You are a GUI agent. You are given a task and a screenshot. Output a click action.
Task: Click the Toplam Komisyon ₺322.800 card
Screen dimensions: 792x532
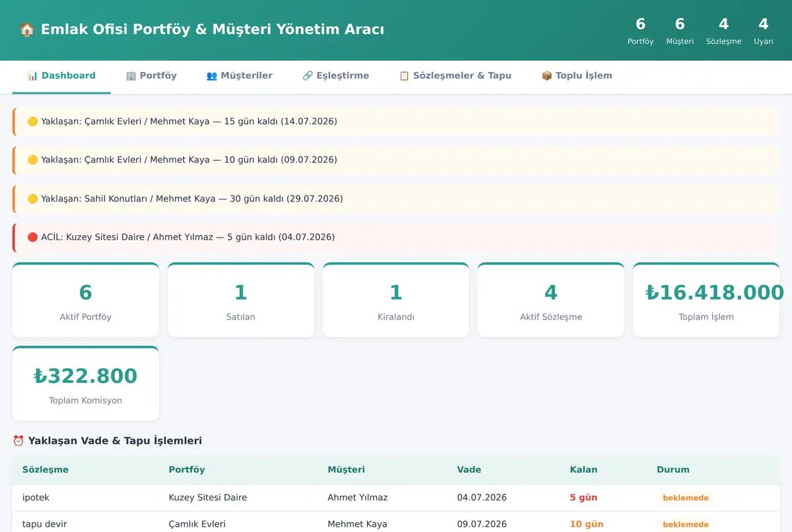[86, 383]
